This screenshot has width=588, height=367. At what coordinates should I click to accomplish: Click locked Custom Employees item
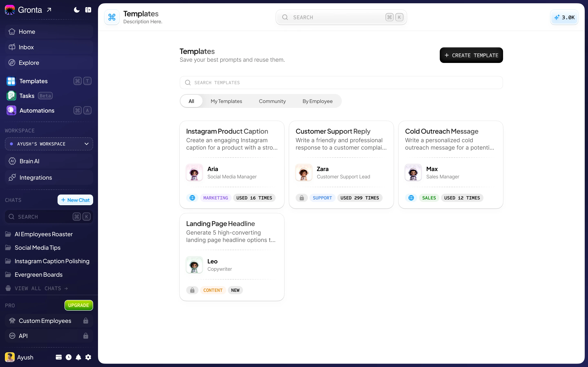coord(49,321)
